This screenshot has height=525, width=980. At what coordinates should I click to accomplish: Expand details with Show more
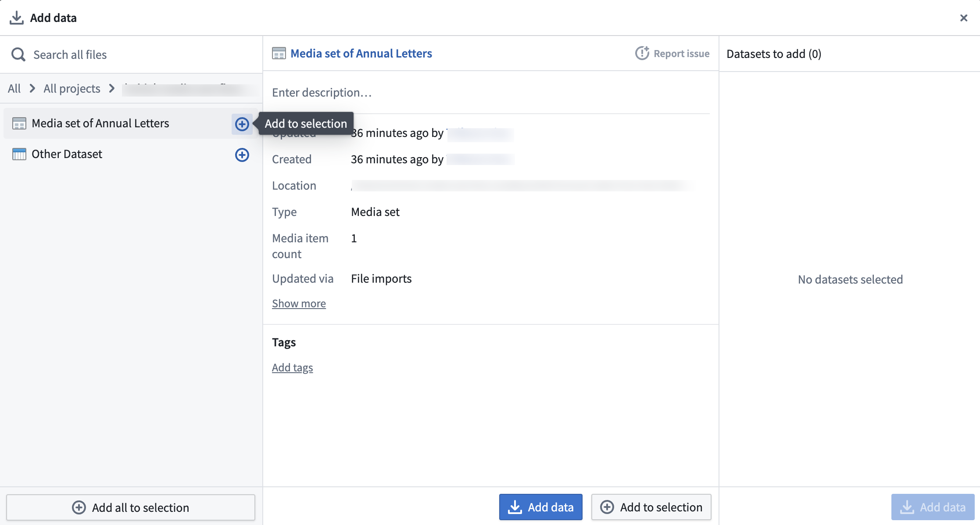(x=299, y=303)
